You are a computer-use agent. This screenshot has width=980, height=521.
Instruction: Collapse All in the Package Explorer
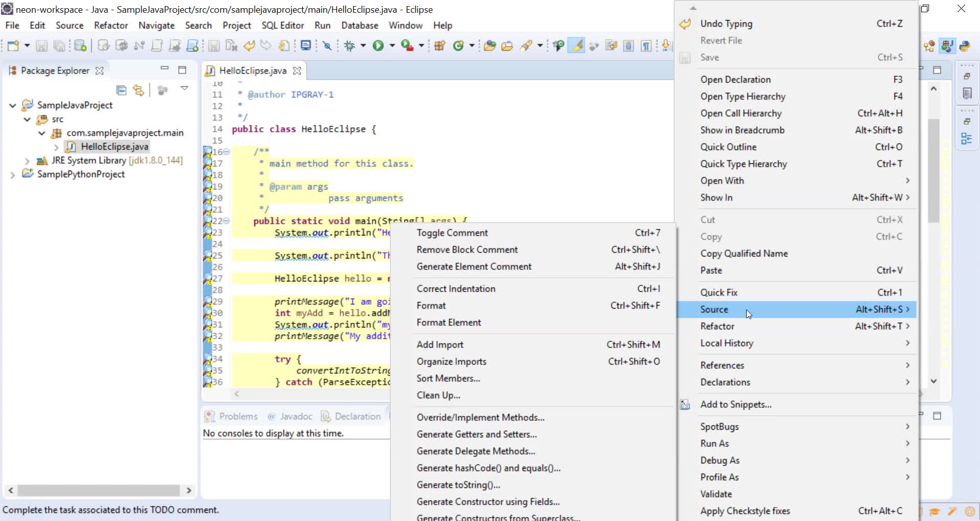click(120, 90)
